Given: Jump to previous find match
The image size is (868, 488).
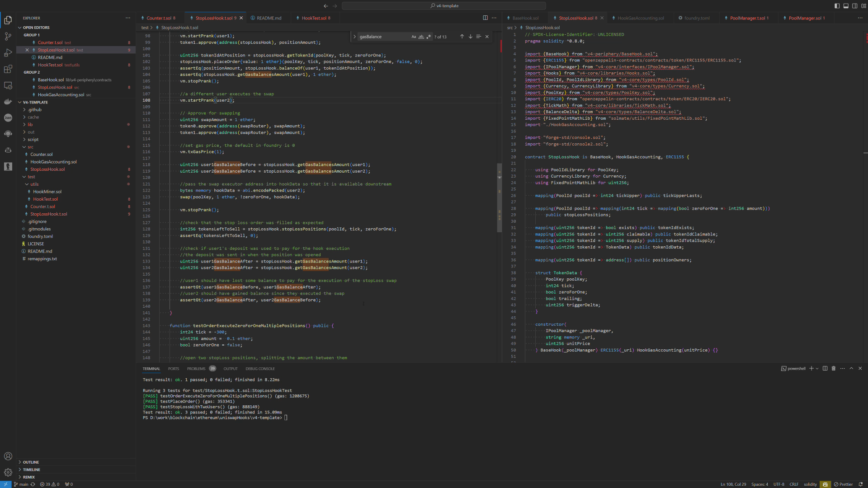Looking at the screenshot, I should point(462,37).
